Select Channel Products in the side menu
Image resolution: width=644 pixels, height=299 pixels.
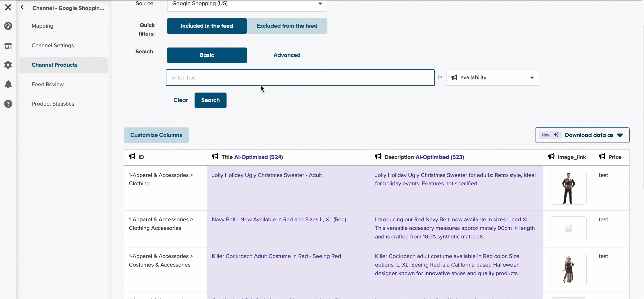(x=64, y=65)
